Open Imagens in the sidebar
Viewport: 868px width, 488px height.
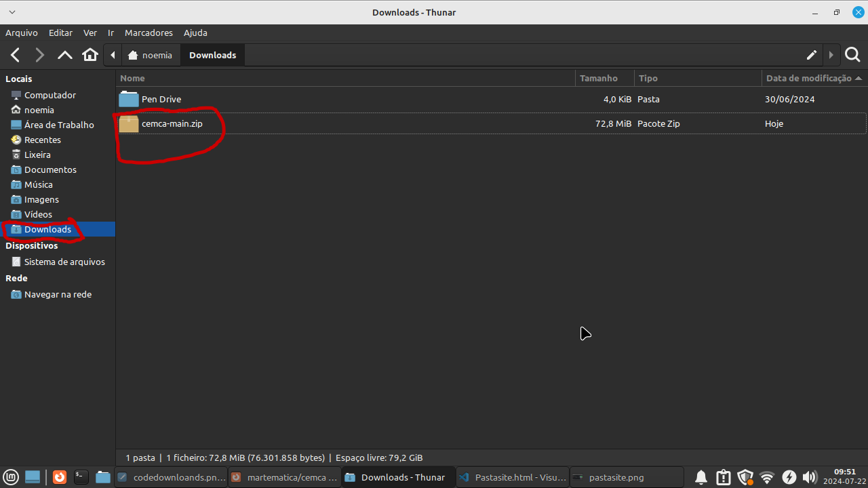tap(58, 199)
